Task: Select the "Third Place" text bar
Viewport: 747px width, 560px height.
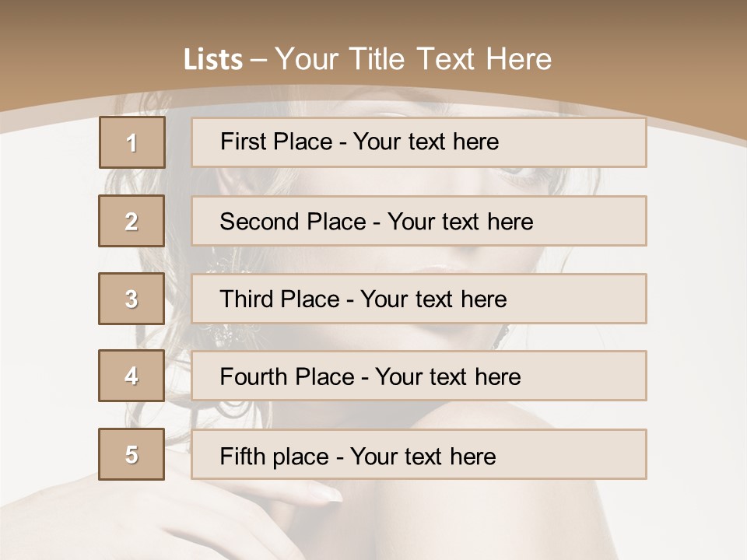Action: coord(419,299)
